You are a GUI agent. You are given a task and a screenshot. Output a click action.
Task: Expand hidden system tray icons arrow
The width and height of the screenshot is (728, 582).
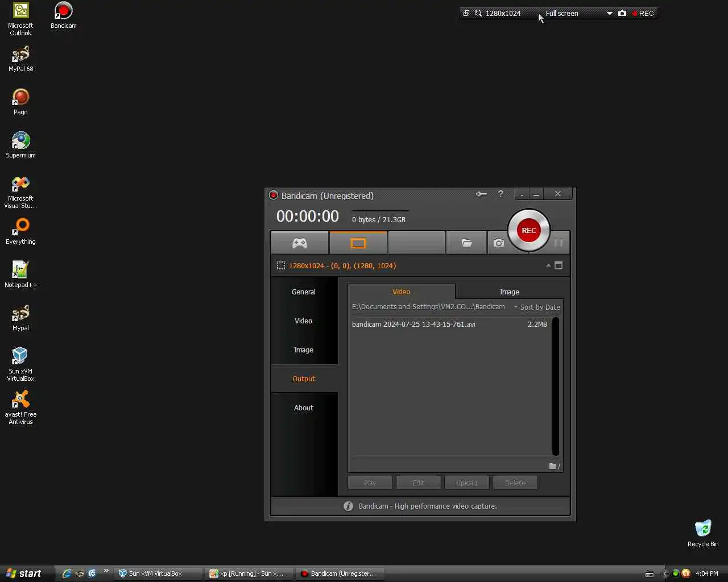point(665,573)
